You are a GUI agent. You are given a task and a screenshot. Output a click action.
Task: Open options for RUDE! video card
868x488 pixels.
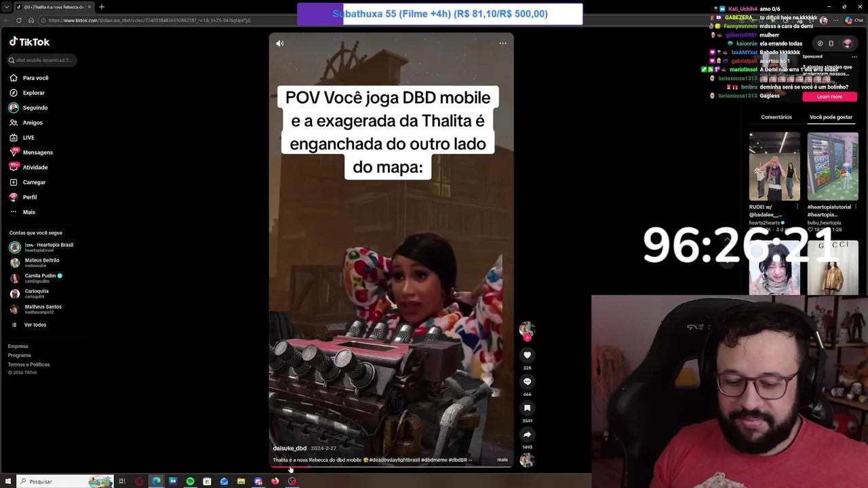click(797, 207)
